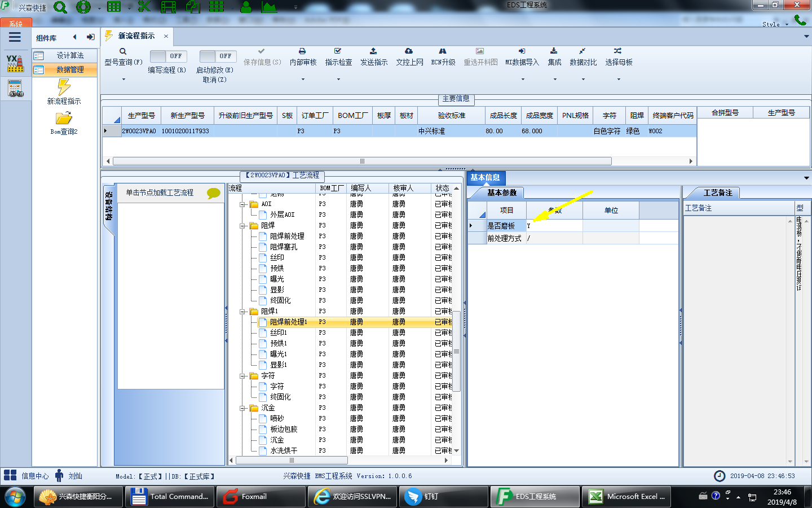Open dropdown arrow under 内部审核
Viewport: 812px width, 508px height.
click(303, 80)
